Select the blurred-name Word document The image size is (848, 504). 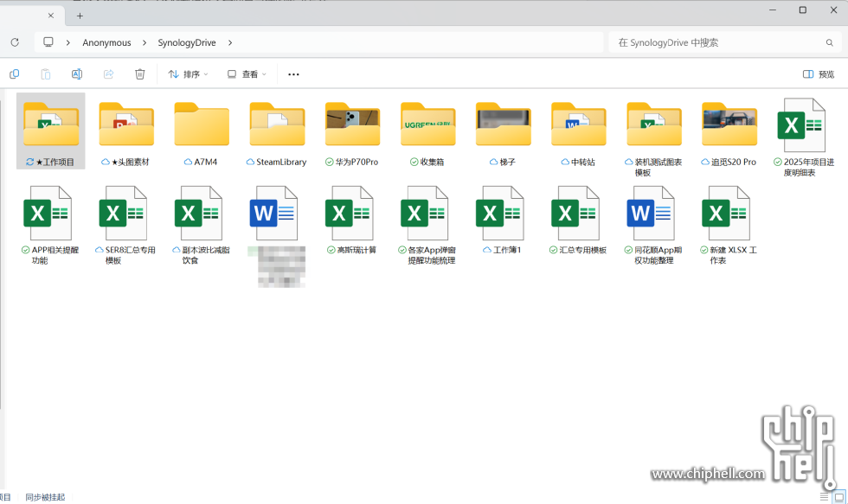point(277,235)
